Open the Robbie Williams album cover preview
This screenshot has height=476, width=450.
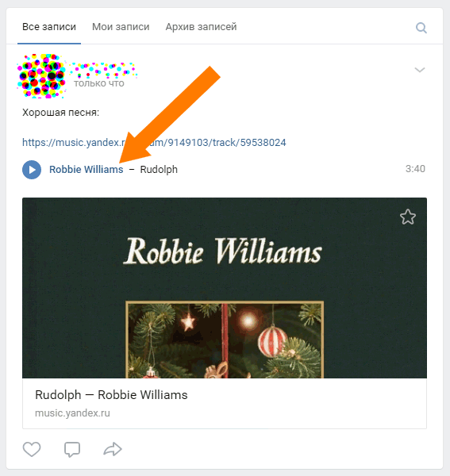225,288
